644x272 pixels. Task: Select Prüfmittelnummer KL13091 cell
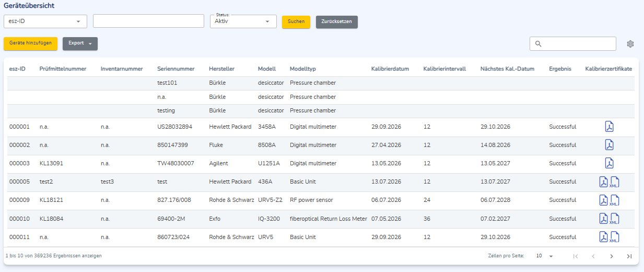pos(51,163)
